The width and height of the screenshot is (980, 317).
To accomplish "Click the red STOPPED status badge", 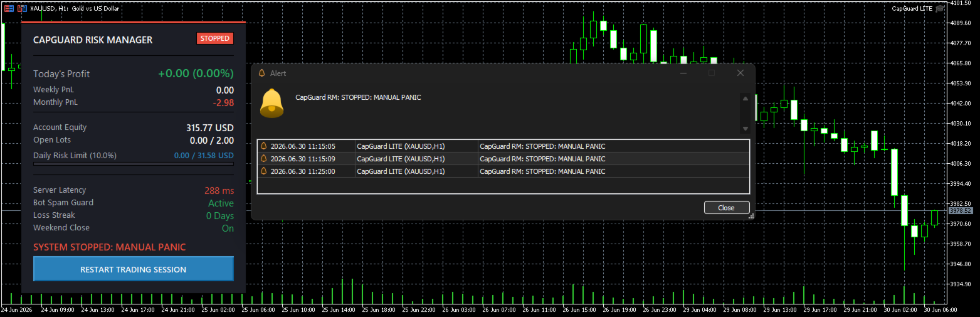I will (215, 38).
